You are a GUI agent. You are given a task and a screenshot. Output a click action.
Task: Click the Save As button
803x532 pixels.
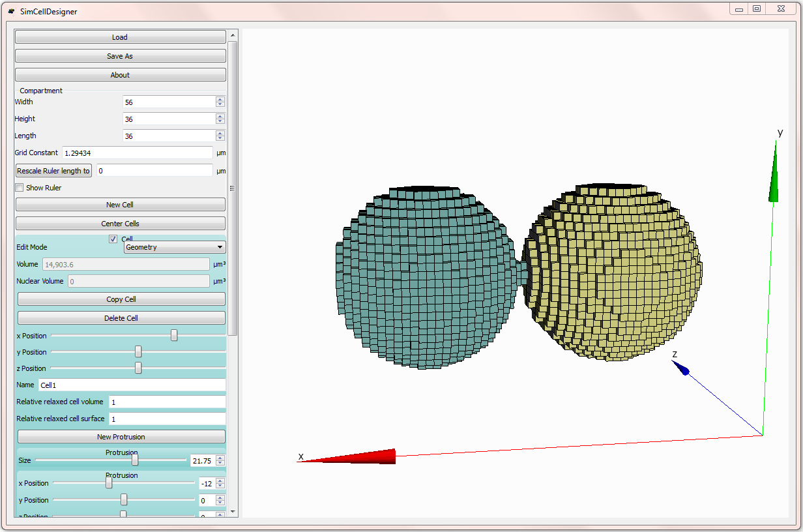pyautogui.click(x=120, y=56)
